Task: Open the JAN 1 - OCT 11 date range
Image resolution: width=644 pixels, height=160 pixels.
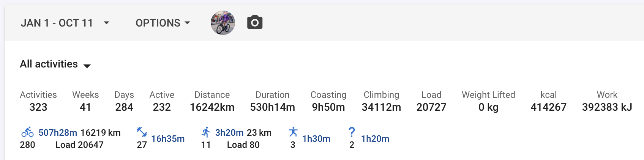Action: [57, 23]
